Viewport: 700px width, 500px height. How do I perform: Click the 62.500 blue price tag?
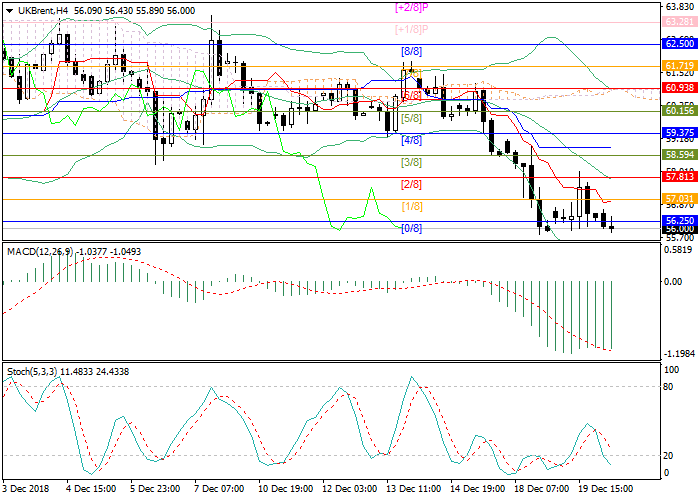[679, 44]
